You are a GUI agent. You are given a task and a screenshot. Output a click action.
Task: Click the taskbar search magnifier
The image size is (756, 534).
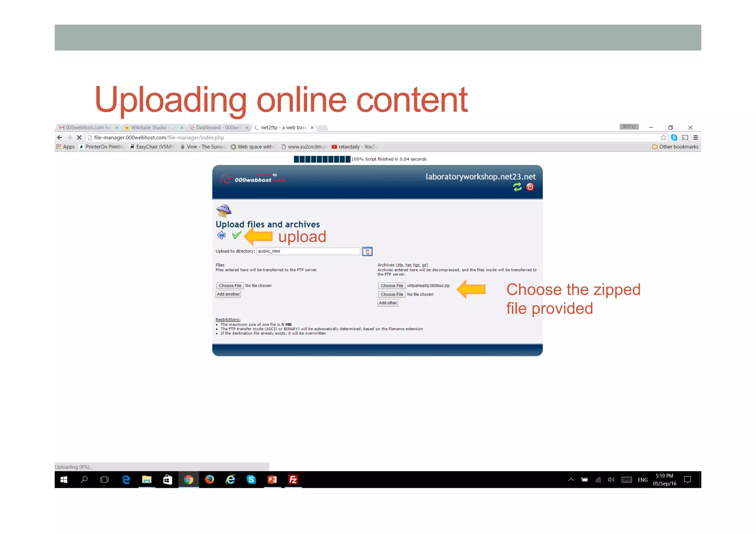click(84, 480)
